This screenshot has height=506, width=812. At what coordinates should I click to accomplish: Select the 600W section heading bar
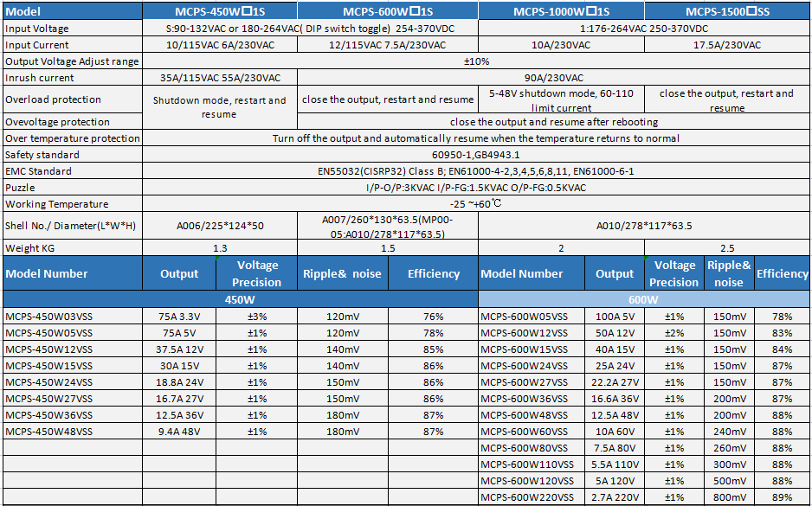pos(644,299)
